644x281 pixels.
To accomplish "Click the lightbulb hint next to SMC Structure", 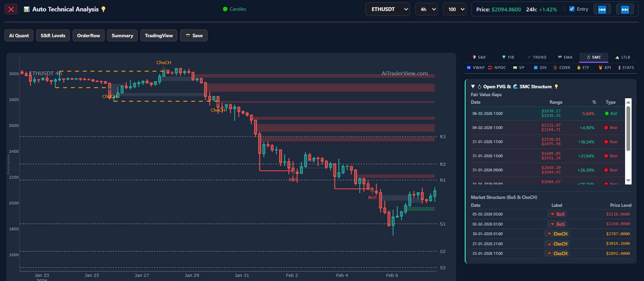I will tap(556, 87).
